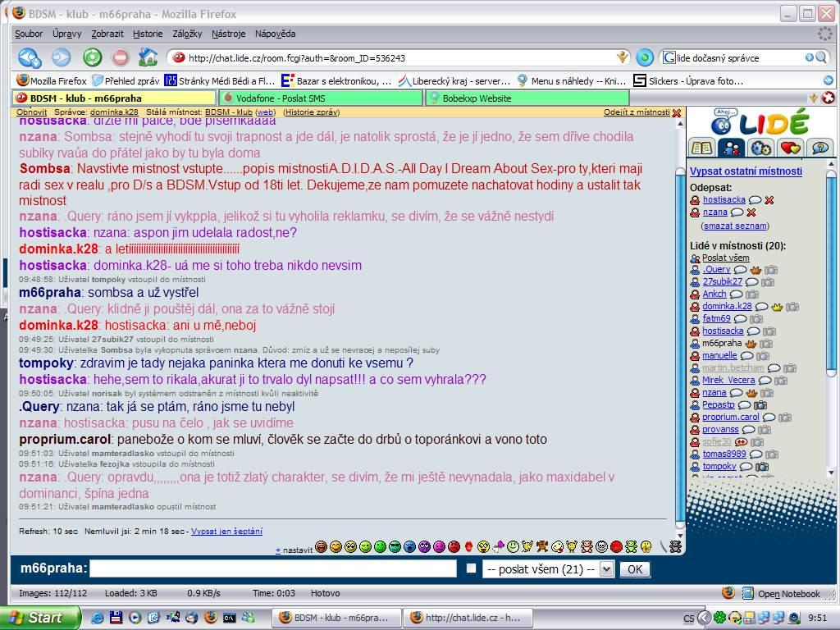Open the proprium.carol user link
The height and width of the screenshot is (630, 840).
(x=731, y=418)
